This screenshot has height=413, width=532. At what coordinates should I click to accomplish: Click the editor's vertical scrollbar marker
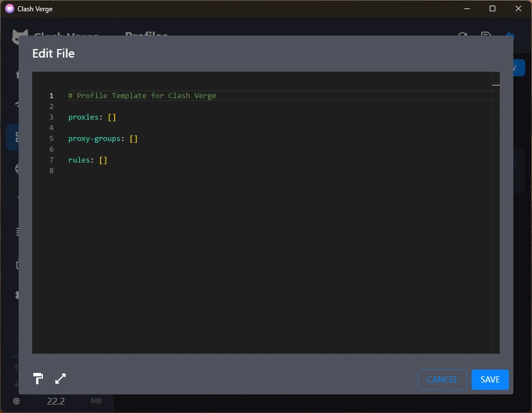[x=496, y=85]
